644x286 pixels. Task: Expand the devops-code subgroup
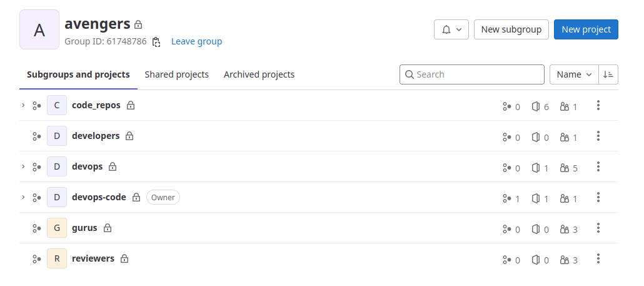tap(23, 197)
